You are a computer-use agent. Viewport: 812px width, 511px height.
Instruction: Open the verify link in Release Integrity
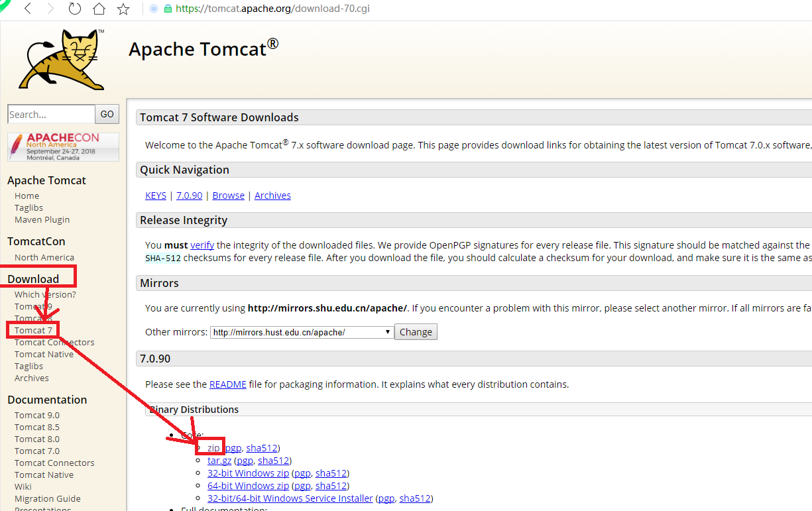point(202,245)
